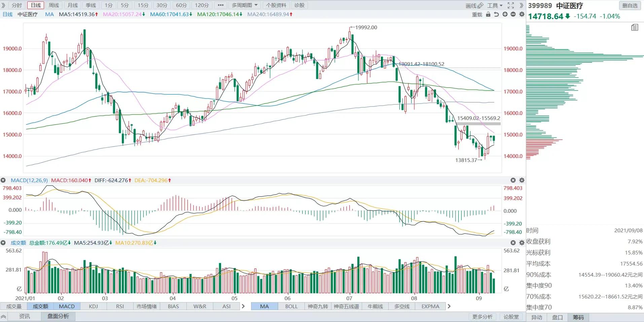Open 更多分析 button
Screen dimensions: 644x322
click(x=482, y=317)
